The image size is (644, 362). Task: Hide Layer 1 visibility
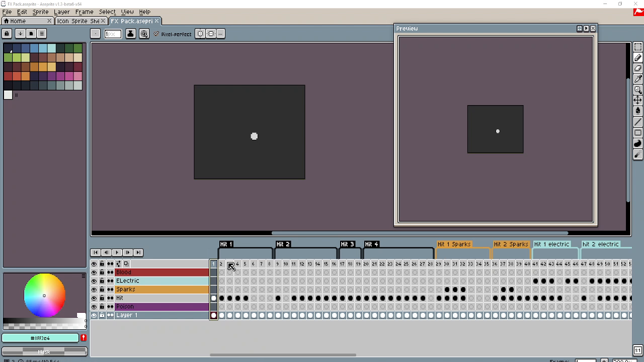(94, 315)
